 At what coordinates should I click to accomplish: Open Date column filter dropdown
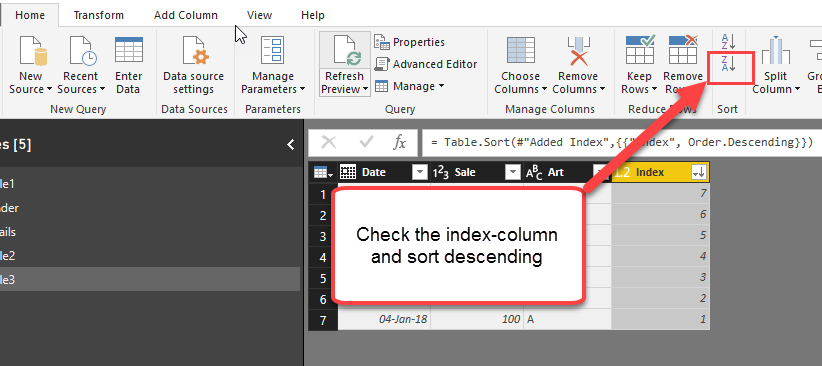click(x=420, y=172)
